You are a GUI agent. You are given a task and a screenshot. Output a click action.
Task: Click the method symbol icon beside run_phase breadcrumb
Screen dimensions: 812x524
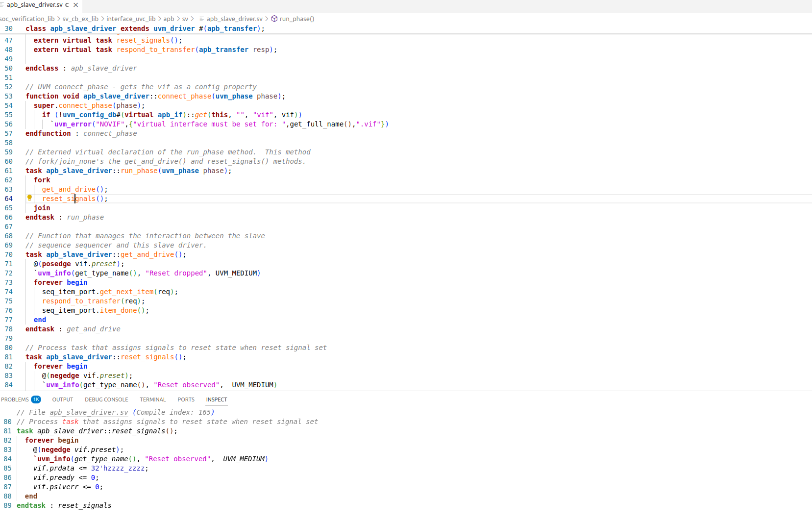(x=275, y=19)
